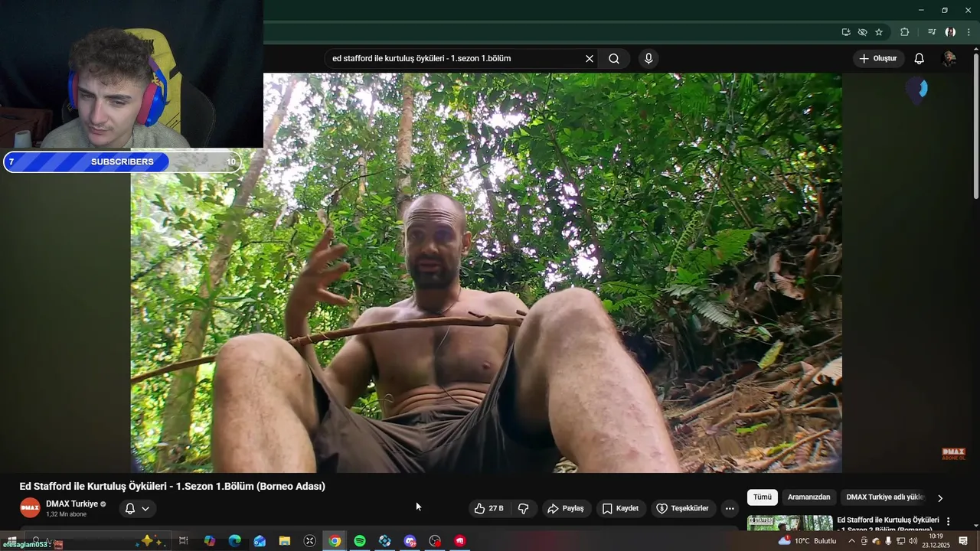Screen dimensions: 980x551
Task: Open Microsoft Edge from the taskbar
Action: coord(234,541)
